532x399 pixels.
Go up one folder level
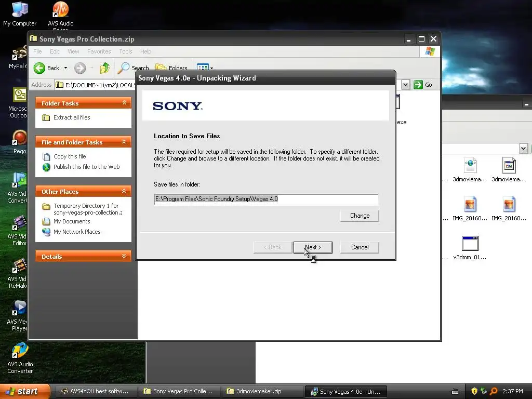coord(105,68)
